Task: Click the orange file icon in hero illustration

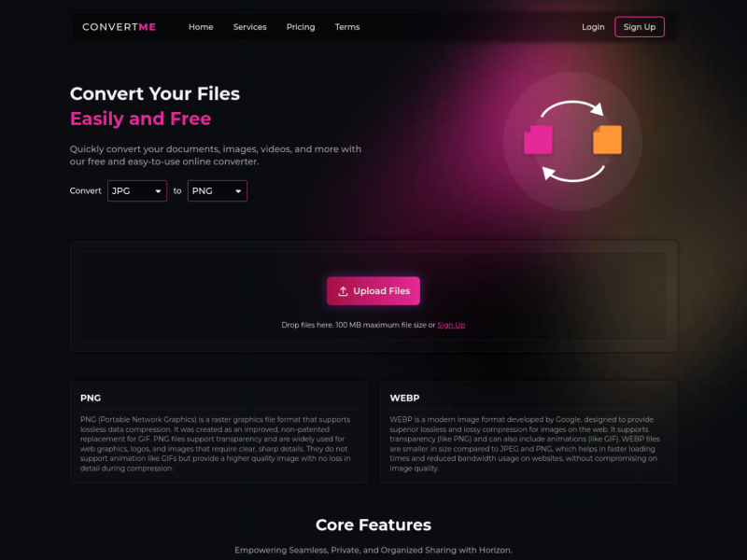Action: tap(607, 139)
